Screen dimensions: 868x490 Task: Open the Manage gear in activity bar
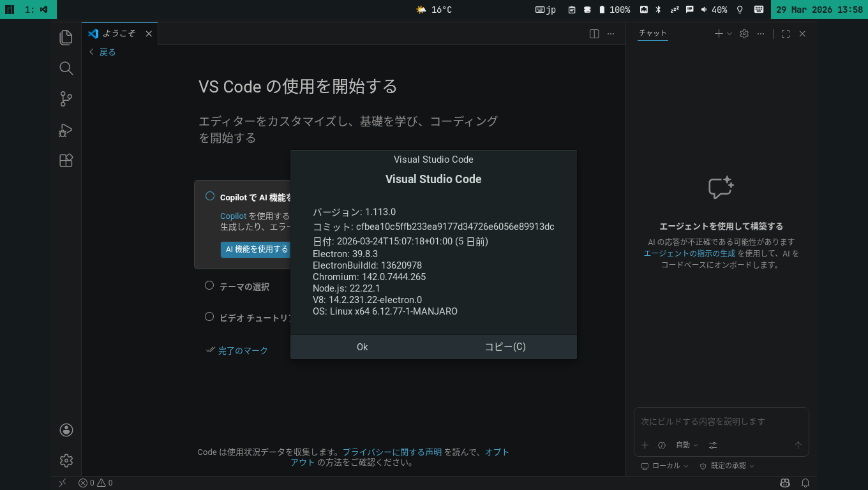pyautogui.click(x=66, y=461)
